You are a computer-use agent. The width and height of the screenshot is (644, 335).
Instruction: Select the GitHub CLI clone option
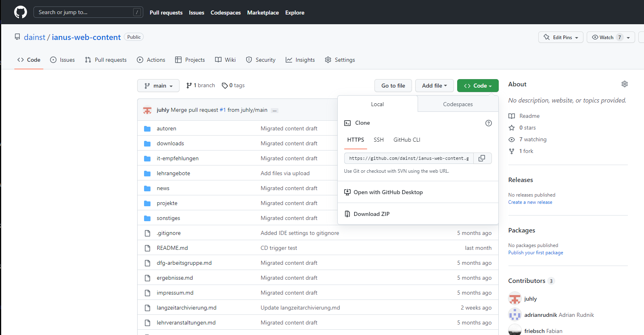[407, 140]
